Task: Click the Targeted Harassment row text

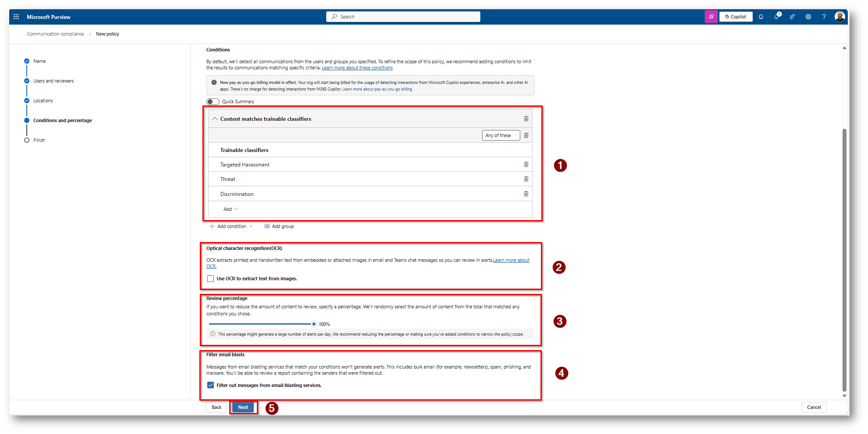Action: pyautogui.click(x=245, y=165)
